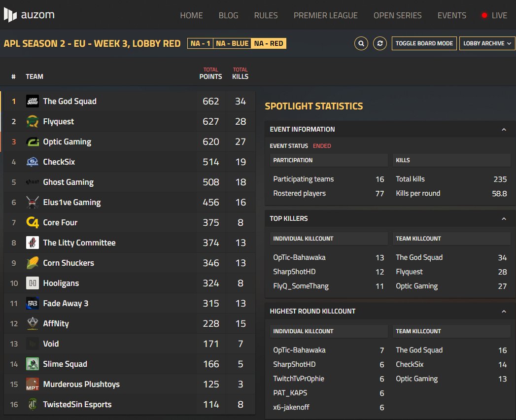The width and height of the screenshot is (516, 420).
Task: Collapse the Highest Round Killcount section
Action: [504, 312]
